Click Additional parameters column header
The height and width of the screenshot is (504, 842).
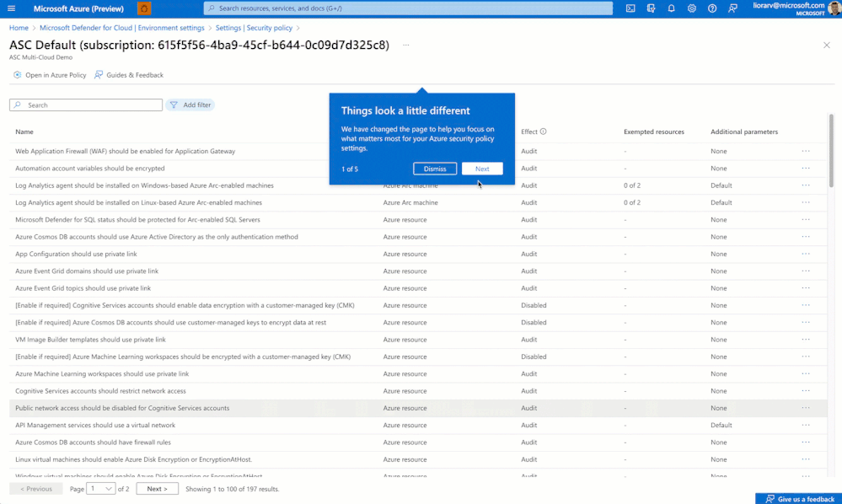coord(743,132)
